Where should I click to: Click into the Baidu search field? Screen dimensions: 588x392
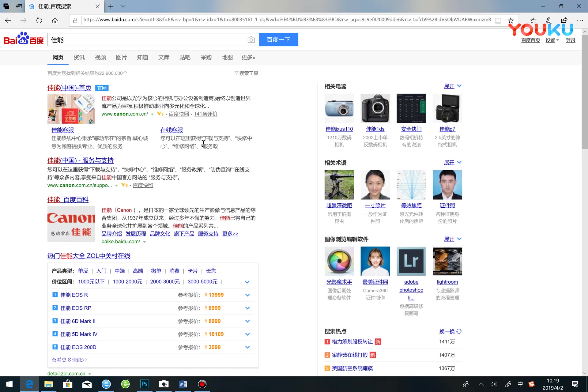(x=147, y=40)
